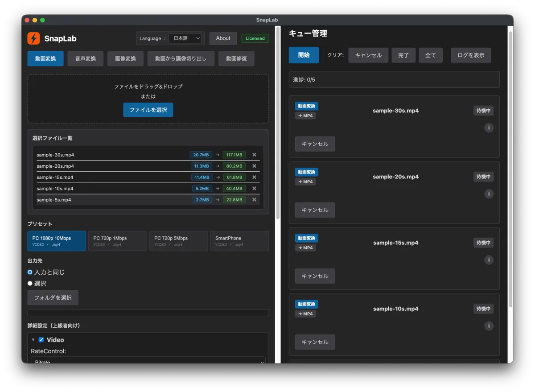The width and height of the screenshot is (535, 392).
Task: Collapse the Video advanced settings section
Action: pyautogui.click(x=33, y=339)
